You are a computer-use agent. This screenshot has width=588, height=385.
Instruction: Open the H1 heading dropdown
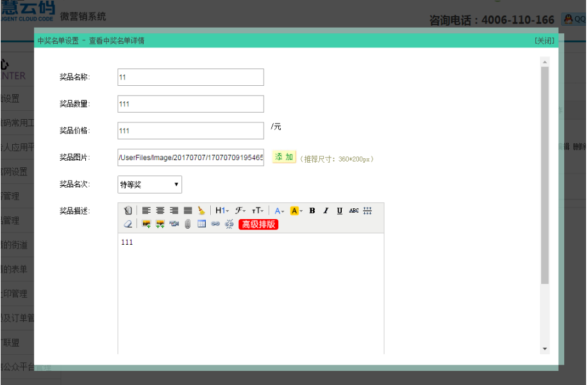(x=222, y=210)
